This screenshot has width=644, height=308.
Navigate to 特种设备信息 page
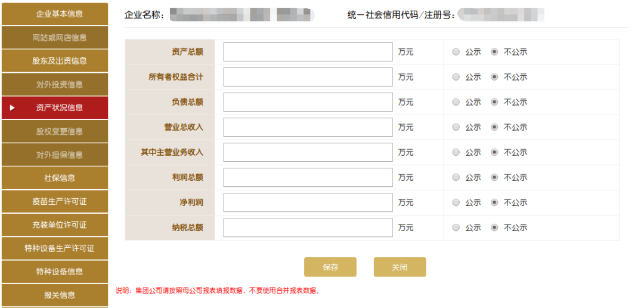click(x=55, y=272)
